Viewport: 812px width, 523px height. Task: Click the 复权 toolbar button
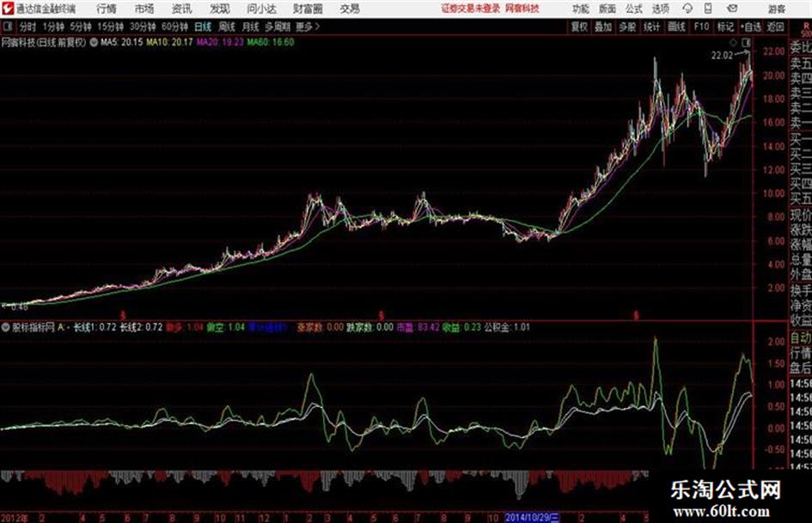[x=579, y=27]
